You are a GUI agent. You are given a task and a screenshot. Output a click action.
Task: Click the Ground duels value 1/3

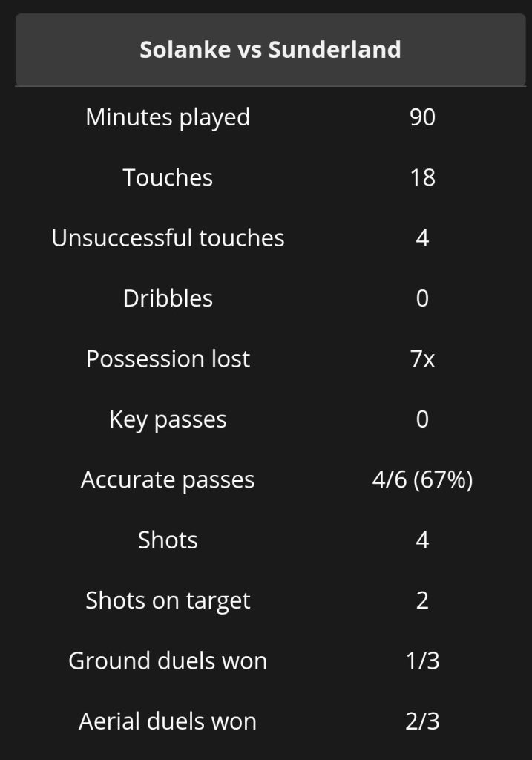click(x=422, y=661)
